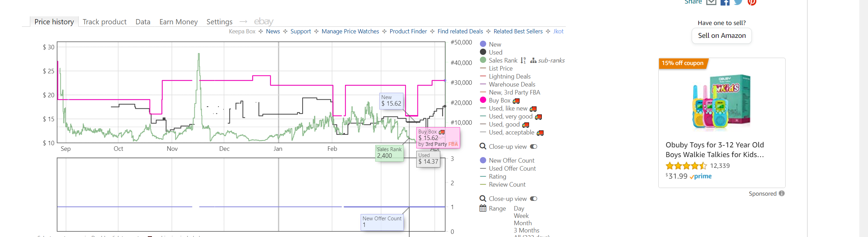Switch to the Earn Money tab

pos(178,22)
